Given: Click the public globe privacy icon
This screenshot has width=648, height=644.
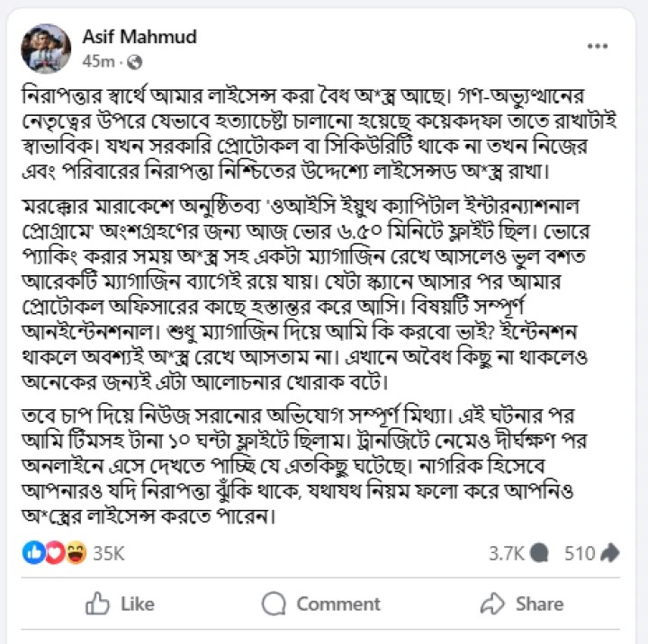Looking at the screenshot, I should coord(135,62).
